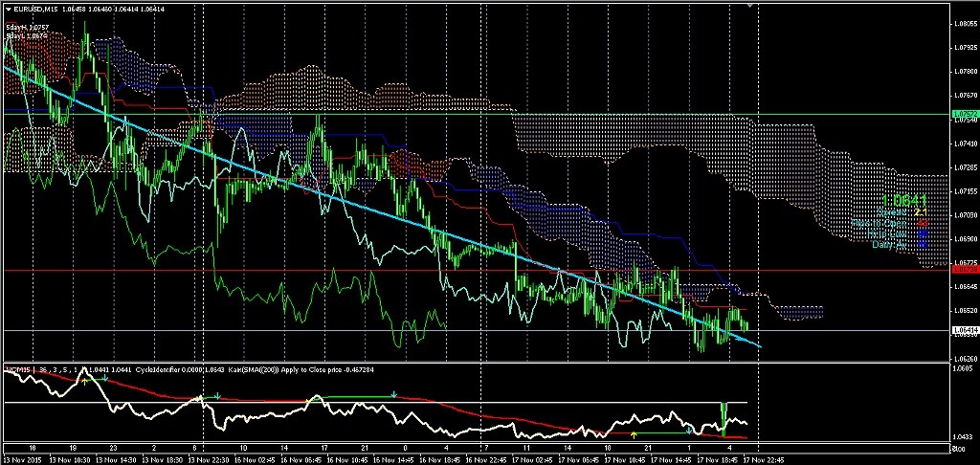Click the yellow up arrow near 17 Nov 10:45
Viewport: 980px width, 465px height.
click(x=633, y=434)
